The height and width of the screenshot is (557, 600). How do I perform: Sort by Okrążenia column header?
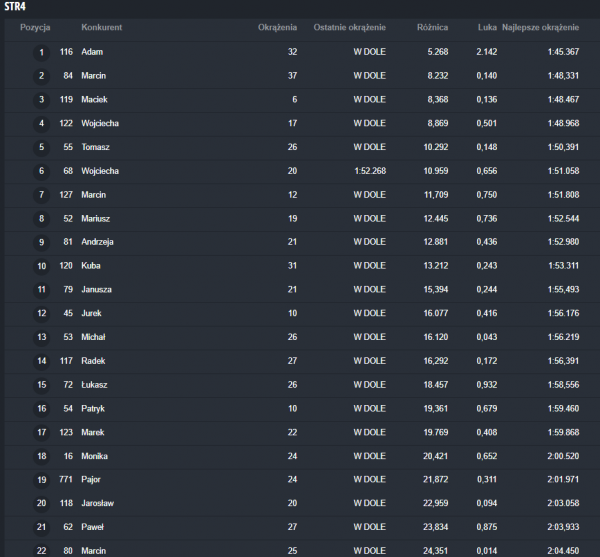pos(277,27)
